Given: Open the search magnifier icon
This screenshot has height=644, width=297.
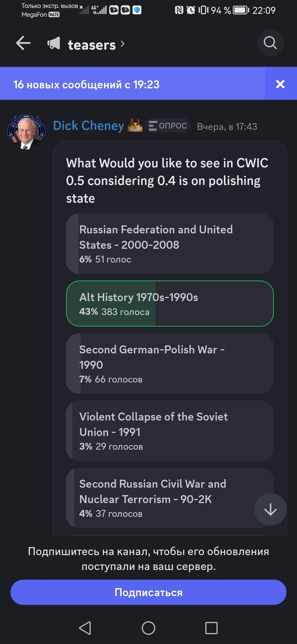Looking at the screenshot, I should pos(270,43).
